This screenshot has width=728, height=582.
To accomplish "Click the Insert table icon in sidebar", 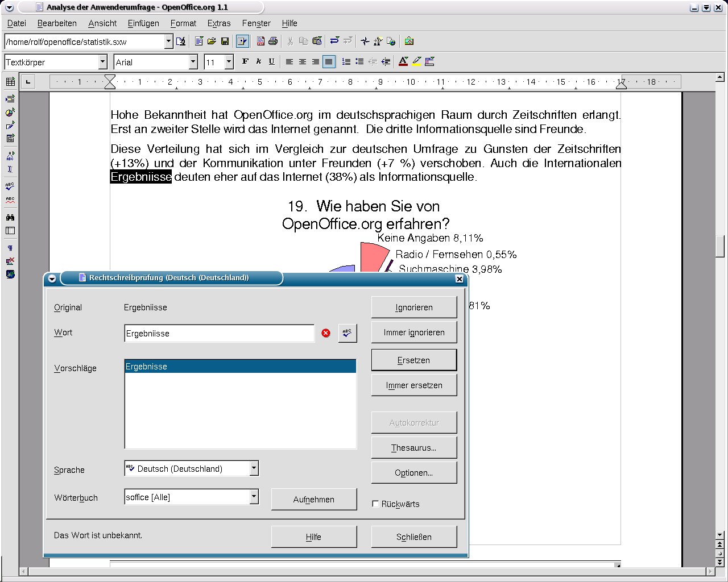I will click(10, 82).
